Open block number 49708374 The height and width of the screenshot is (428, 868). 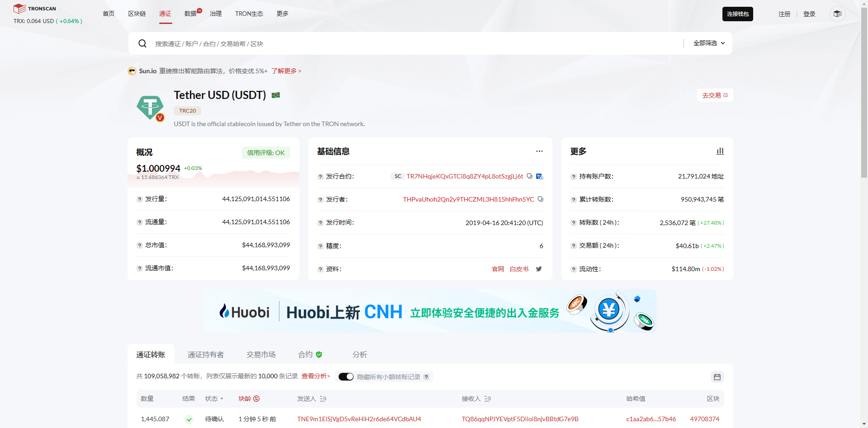pos(704,419)
